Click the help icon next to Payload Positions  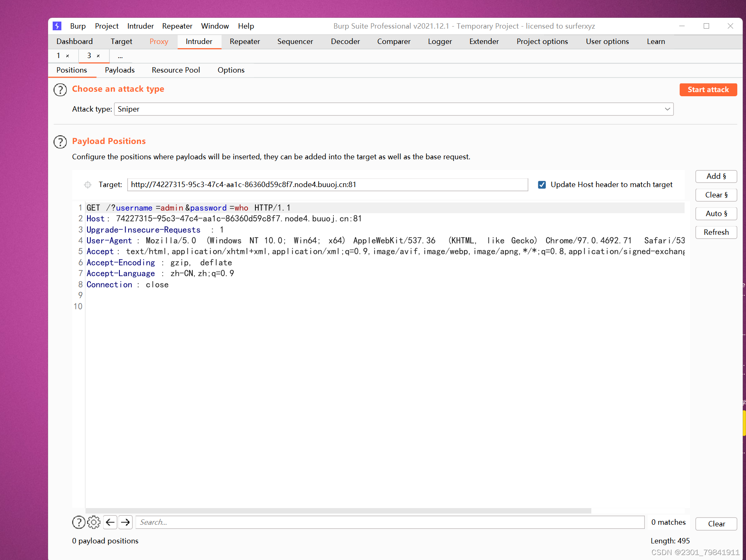point(60,141)
